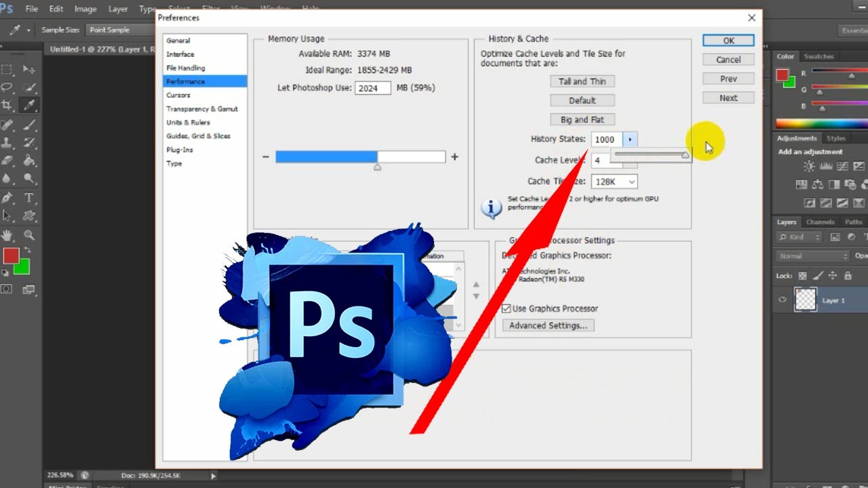Toggle lock transparent pixels in Layers panel
Image resolution: width=868 pixels, height=488 pixels.
pyautogui.click(x=803, y=276)
